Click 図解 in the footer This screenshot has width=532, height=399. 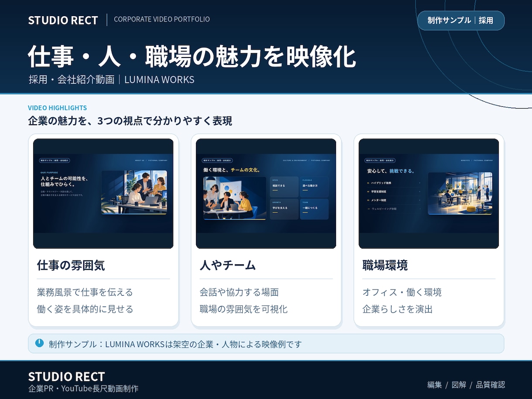[x=459, y=385]
